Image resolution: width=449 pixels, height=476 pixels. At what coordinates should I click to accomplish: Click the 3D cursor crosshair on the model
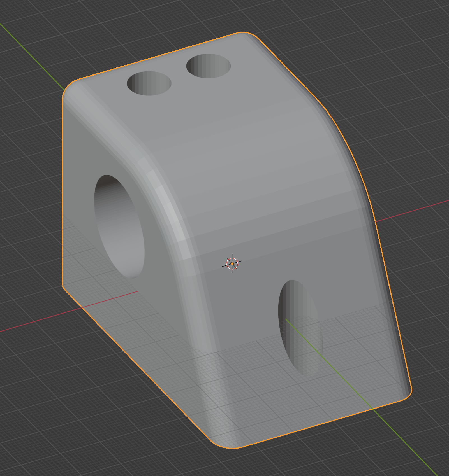232,263
